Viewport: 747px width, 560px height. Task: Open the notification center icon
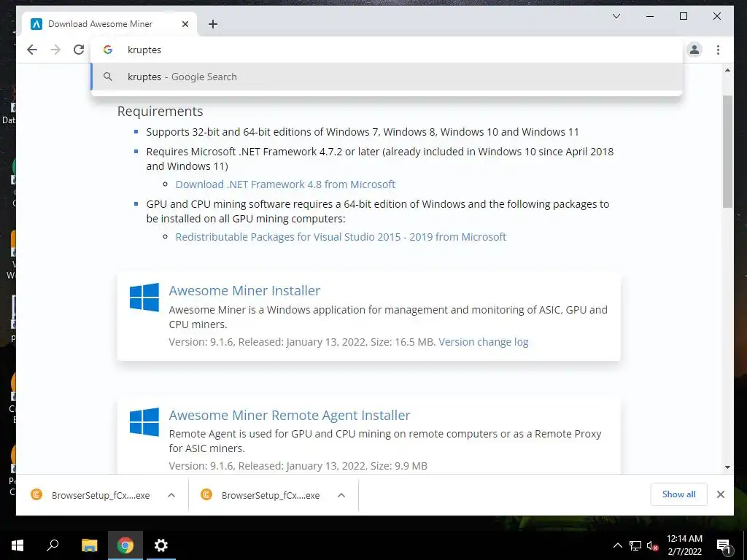tap(723, 546)
